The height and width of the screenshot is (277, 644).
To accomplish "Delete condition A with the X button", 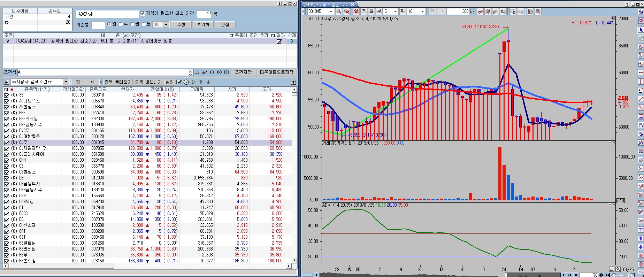I will pyautogui.click(x=292, y=41).
